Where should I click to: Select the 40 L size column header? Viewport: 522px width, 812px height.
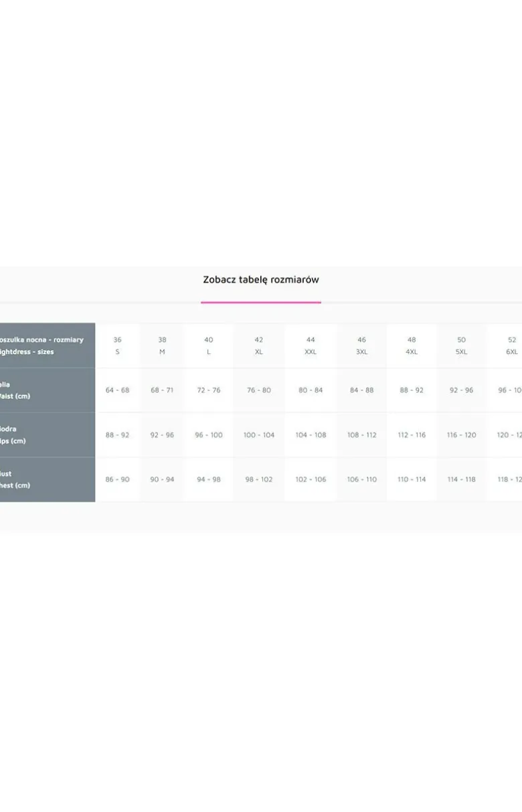209,345
